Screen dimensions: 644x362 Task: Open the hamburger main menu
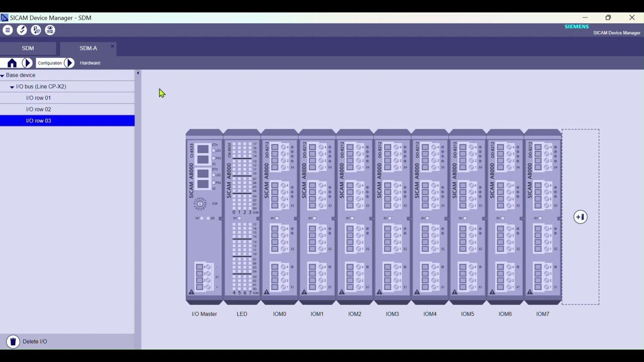click(8, 30)
